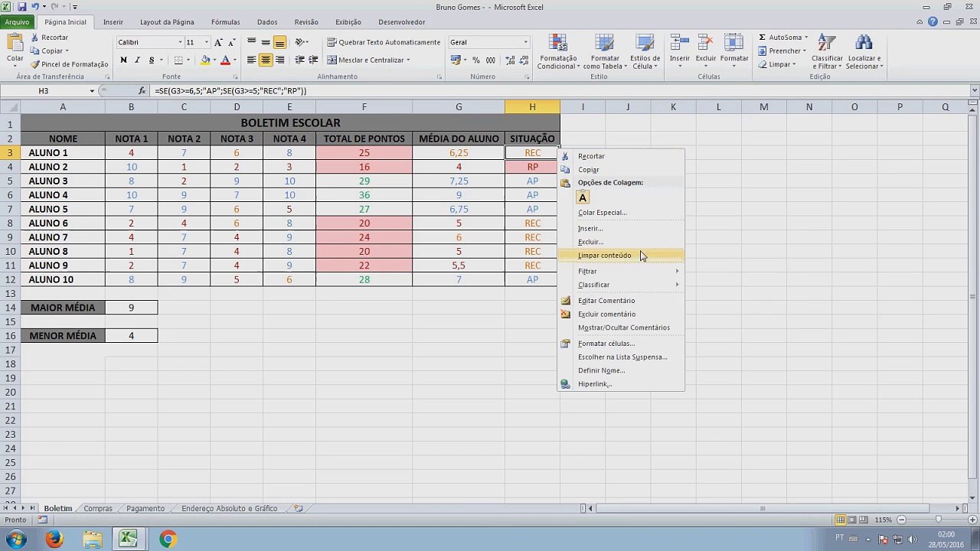Toggle Quebrar Texto Automaticamente

[x=384, y=42]
